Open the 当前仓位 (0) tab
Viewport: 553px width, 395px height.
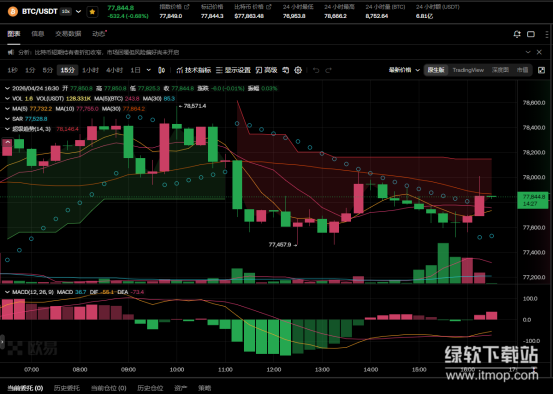pyautogui.click(x=109, y=388)
